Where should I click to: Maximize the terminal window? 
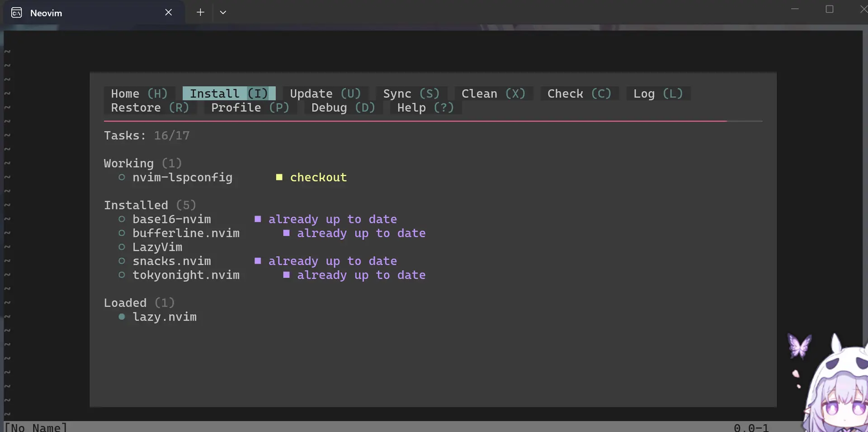click(830, 9)
